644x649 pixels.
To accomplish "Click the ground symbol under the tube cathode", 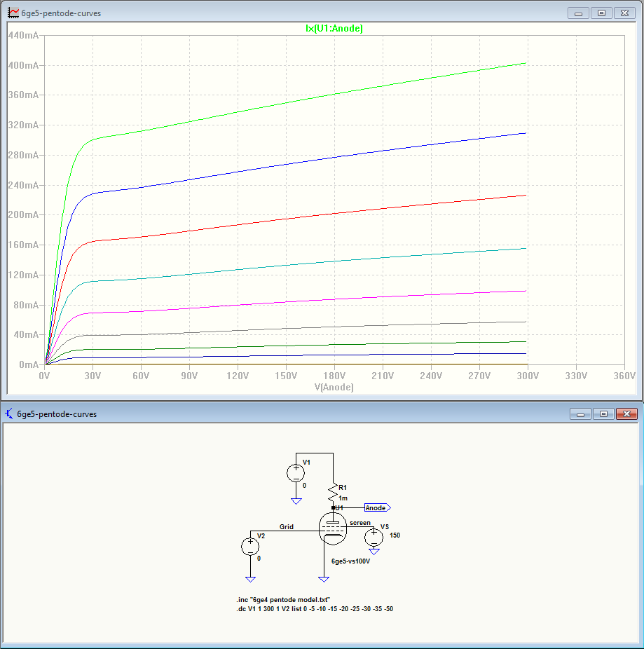I will point(324,580).
